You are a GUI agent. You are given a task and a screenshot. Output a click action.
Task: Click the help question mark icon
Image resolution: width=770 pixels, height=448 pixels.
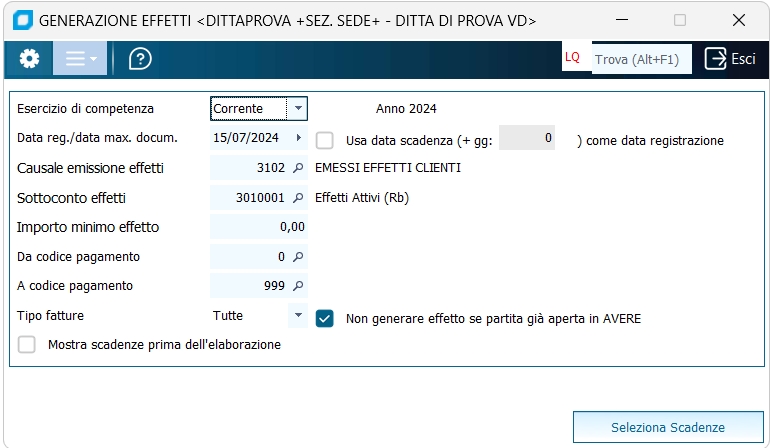coord(141,59)
